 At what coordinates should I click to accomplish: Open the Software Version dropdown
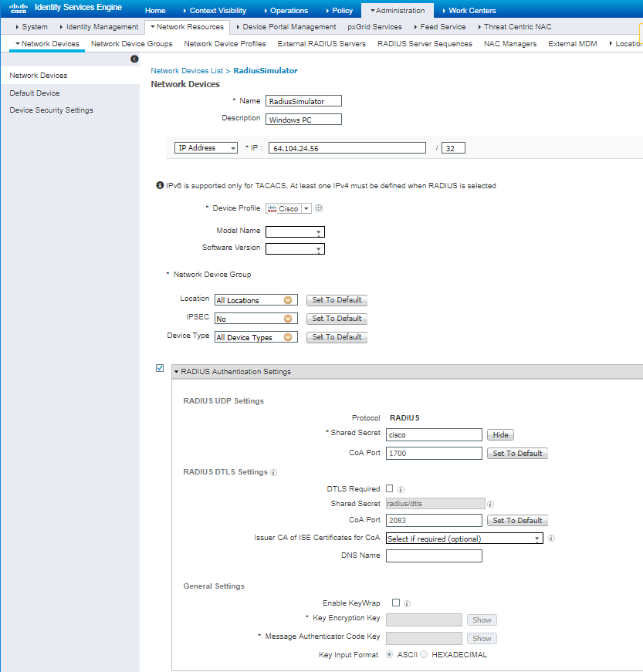coord(295,249)
